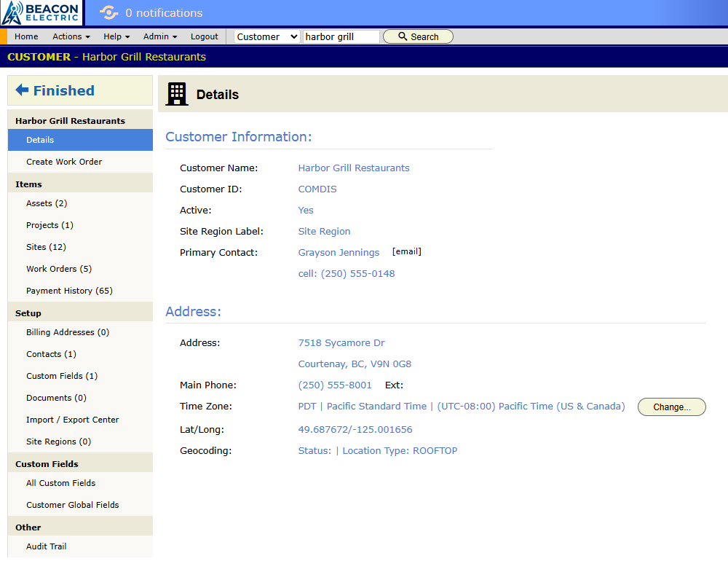Click Logout in the menu bar
Image resolution: width=728 pixels, height=561 pixels.
coord(205,36)
